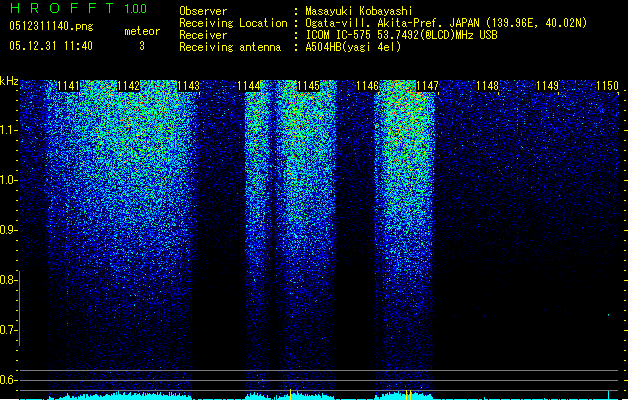The image size is (629, 400).
Task: Click the 0.9 kHz frequency tick label
Action: coord(8,230)
